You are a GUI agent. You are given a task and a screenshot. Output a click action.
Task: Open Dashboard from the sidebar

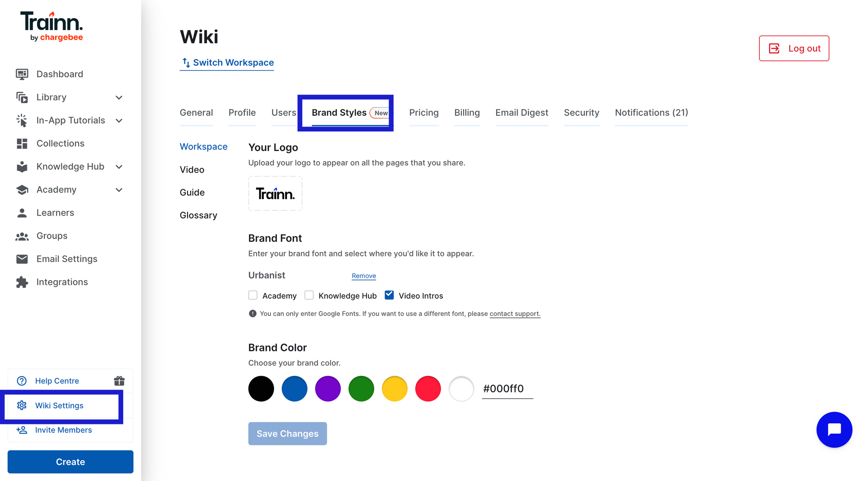[60, 74]
